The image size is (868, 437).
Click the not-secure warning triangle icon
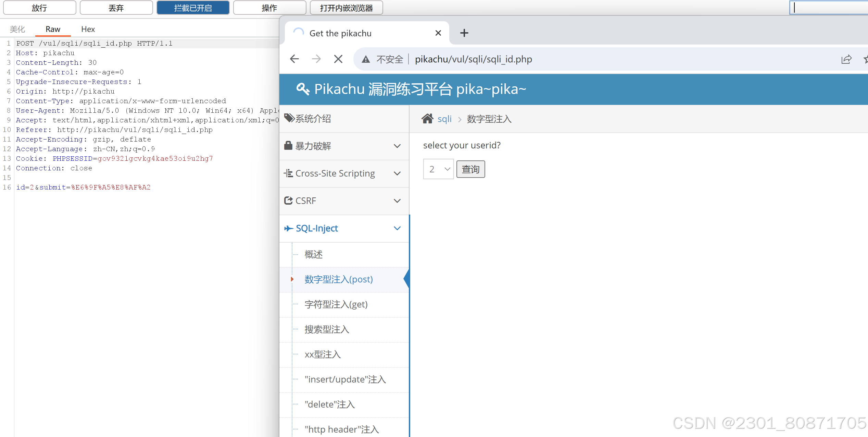366,59
